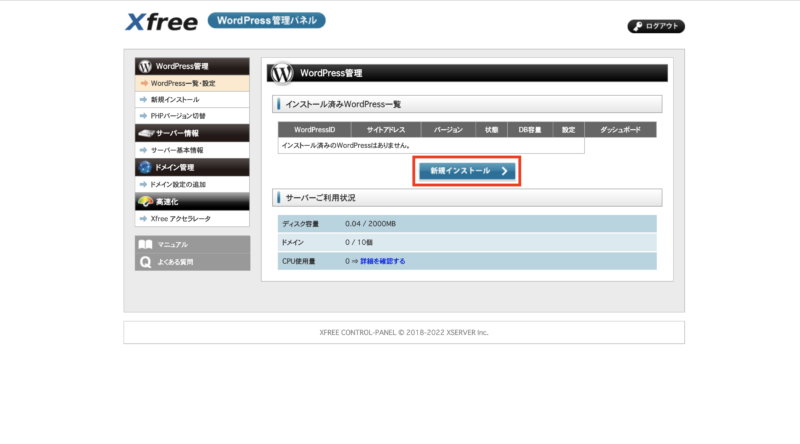800x444 pixels.
Task: Click the 設定 column header
Action: 569,130
